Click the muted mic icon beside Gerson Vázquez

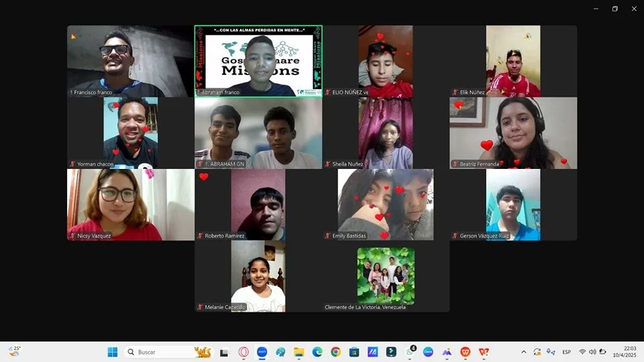tap(455, 236)
